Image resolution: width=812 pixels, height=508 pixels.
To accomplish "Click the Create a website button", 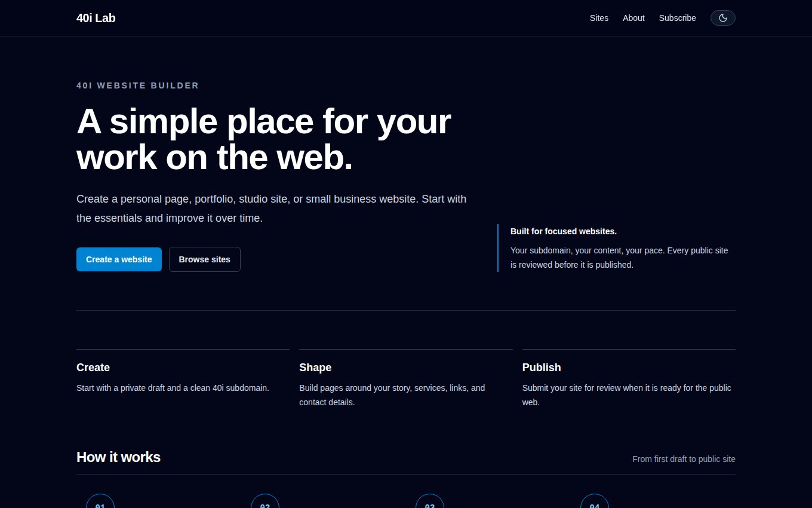I will click(x=119, y=259).
